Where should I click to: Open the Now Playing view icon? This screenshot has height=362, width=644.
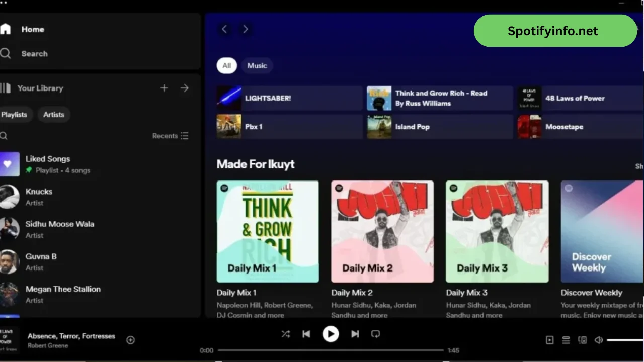point(550,340)
